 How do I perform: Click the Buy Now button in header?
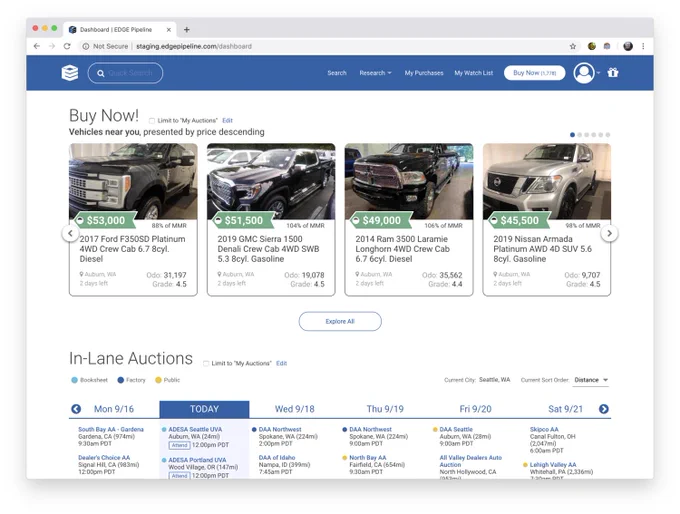(x=534, y=73)
